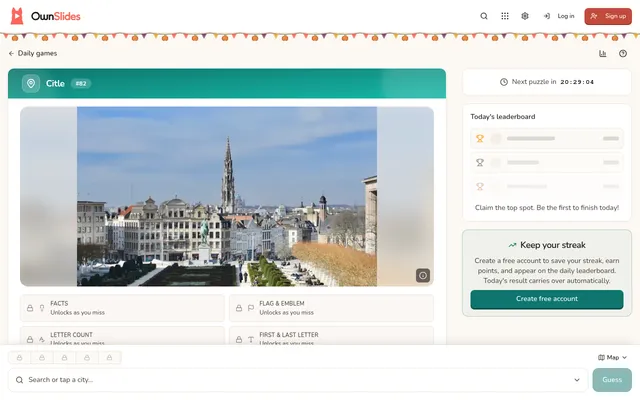Click Create free account button
Screen dimensions: 640x400
point(547,299)
